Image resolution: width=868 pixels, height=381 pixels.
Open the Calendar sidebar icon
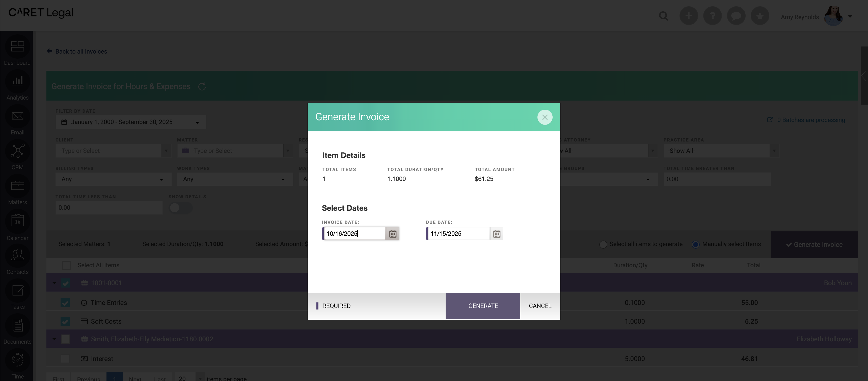[17, 221]
